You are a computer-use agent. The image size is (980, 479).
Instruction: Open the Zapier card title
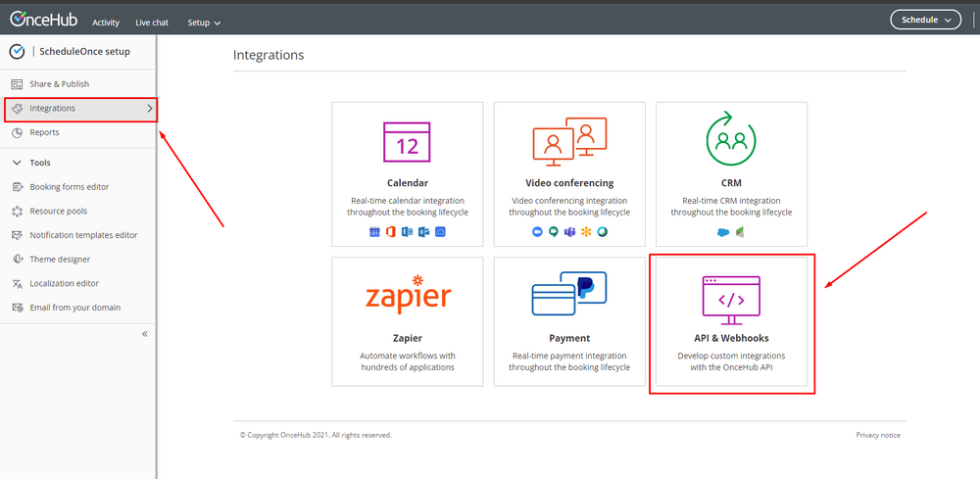407,338
